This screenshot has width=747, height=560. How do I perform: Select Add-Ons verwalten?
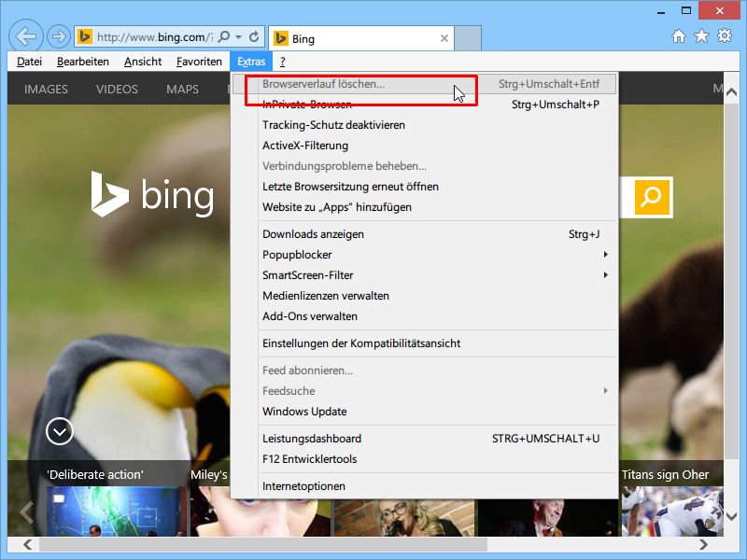[x=424, y=315]
